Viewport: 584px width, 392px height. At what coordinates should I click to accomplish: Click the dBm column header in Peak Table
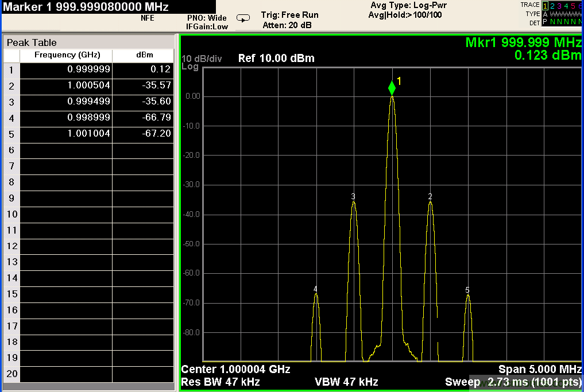tap(144, 55)
